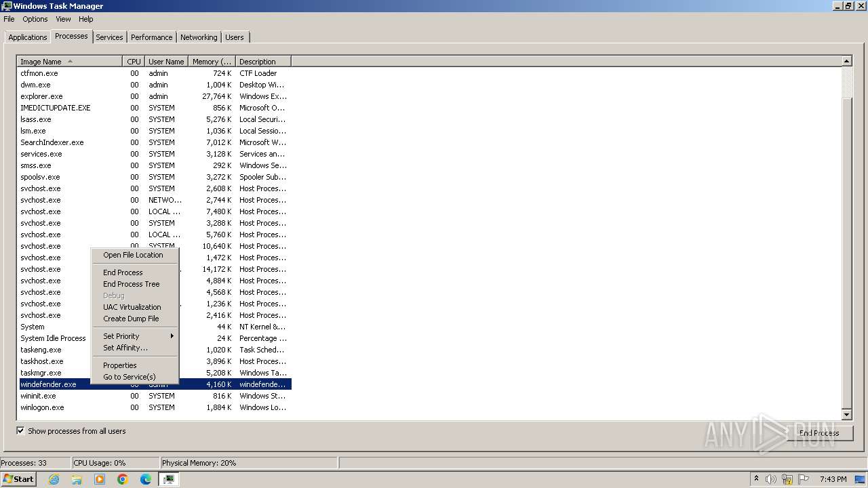
Task: Select the ctfmon.exe process row
Action: [x=154, y=73]
